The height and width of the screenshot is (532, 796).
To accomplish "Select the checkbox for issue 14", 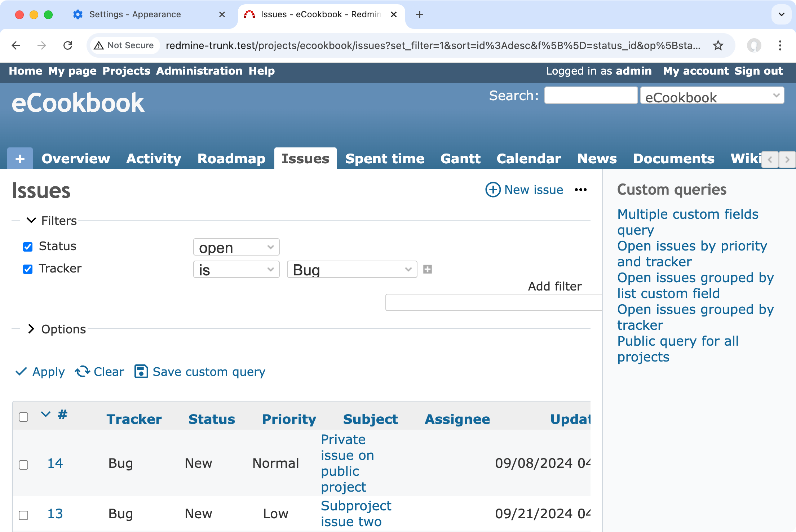I will point(23,465).
